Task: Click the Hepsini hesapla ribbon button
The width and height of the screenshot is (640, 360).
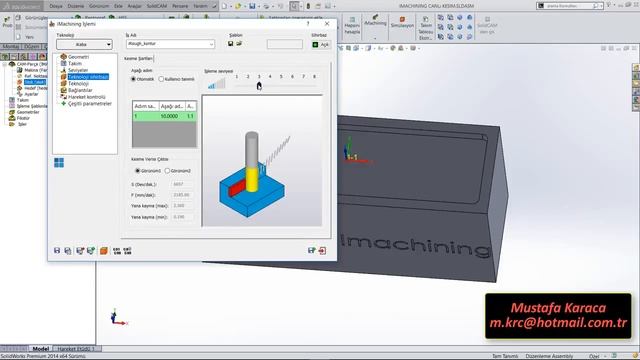Action: (x=352, y=26)
